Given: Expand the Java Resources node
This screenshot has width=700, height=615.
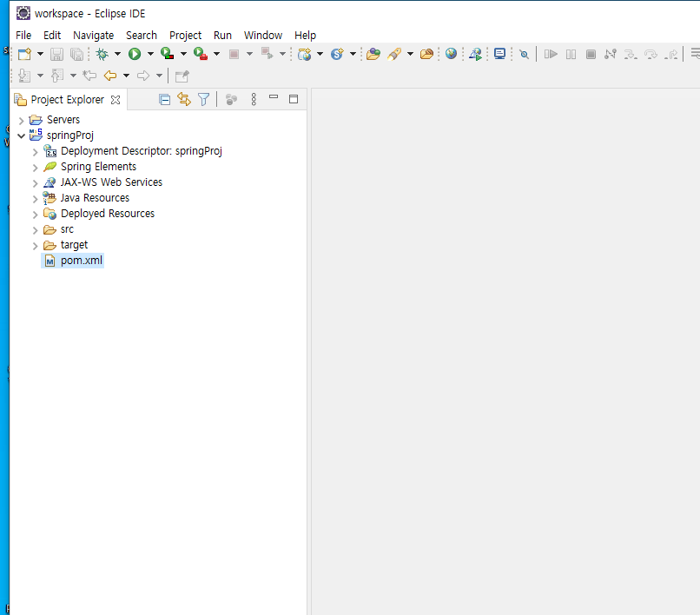Looking at the screenshot, I should pyautogui.click(x=35, y=199).
